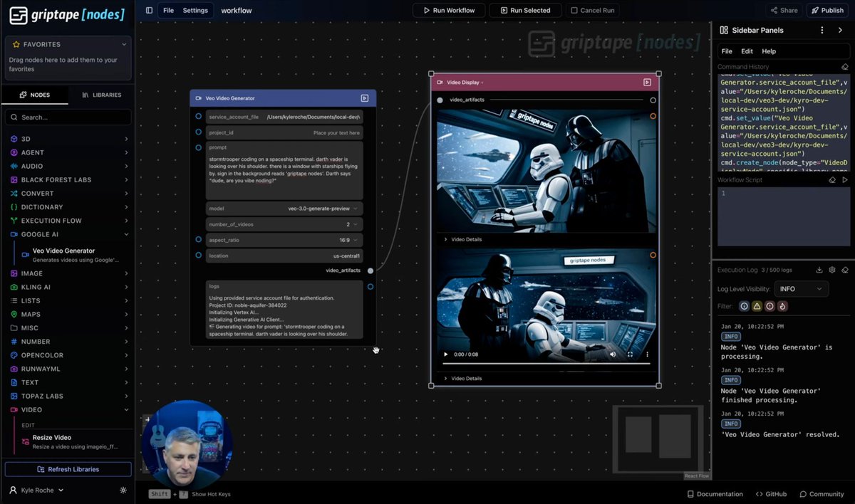Screen dimensions: 855x504
Task: Expand the AGENT category
Action: (x=126, y=152)
